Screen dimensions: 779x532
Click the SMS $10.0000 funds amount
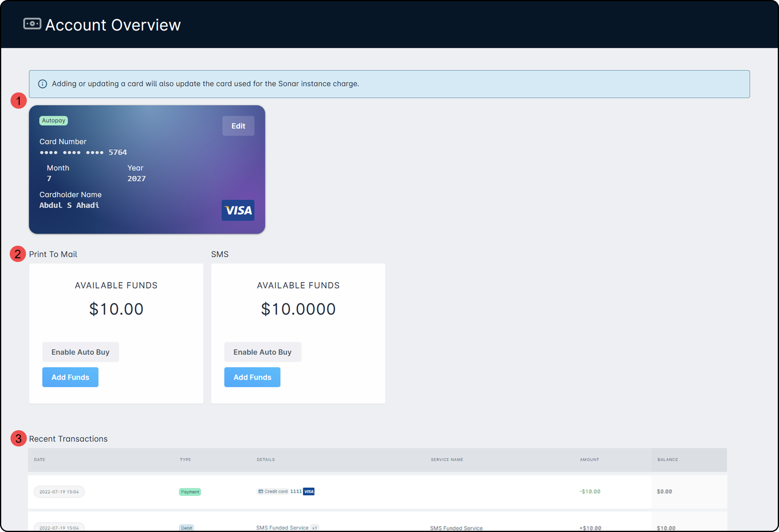(298, 309)
